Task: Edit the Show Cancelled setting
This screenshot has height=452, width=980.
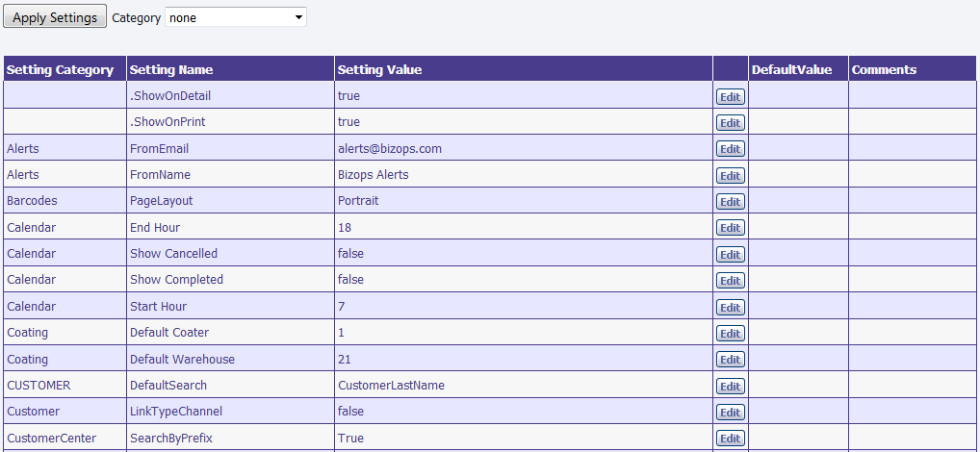Action: [x=730, y=255]
